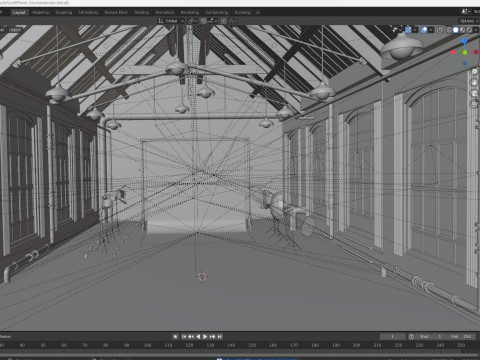This screenshot has width=480, height=360.
Task: Open the Scripting workspace tab
Action: tap(243, 12)
